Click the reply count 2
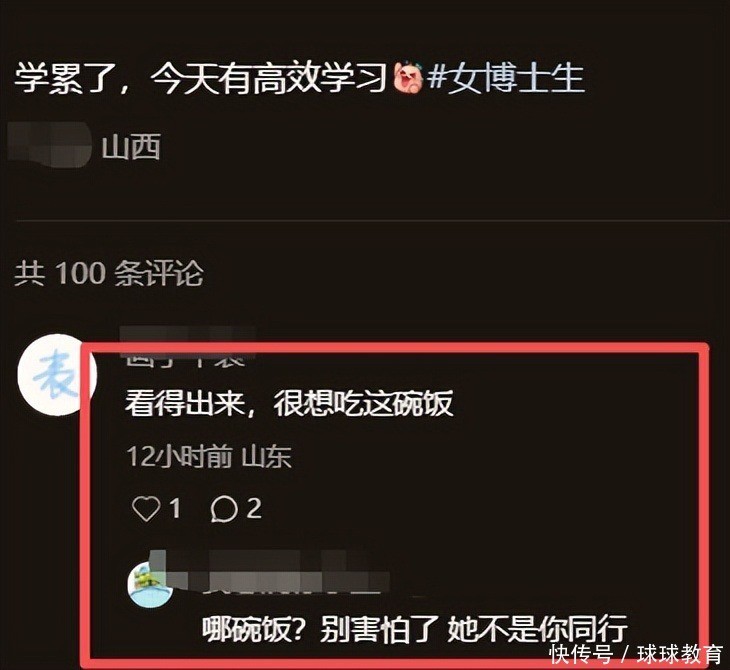730x670 pixels. (x=253, y=508)
